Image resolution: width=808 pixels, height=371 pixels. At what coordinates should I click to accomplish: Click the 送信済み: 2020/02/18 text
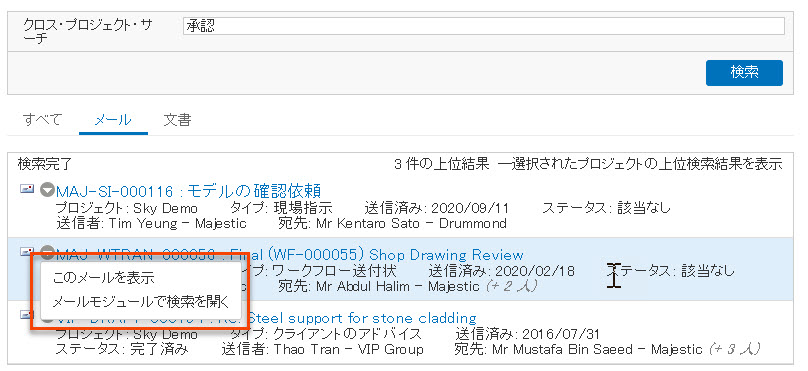point(501,271)
